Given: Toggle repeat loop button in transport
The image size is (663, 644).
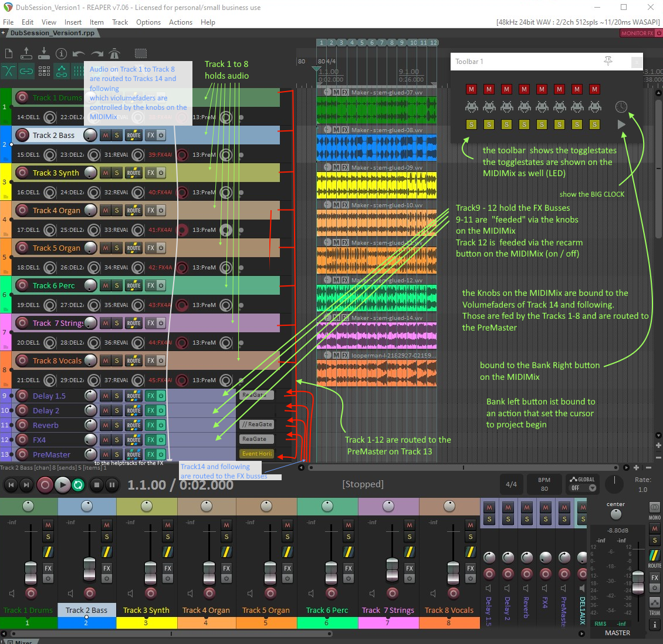Looking at the screenshot, I should 78,485.
